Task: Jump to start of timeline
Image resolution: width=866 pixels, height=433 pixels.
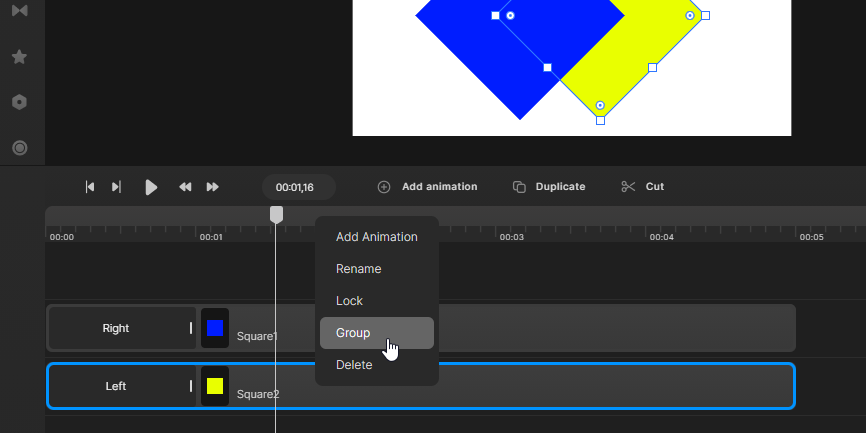Action: click(89, 187)
